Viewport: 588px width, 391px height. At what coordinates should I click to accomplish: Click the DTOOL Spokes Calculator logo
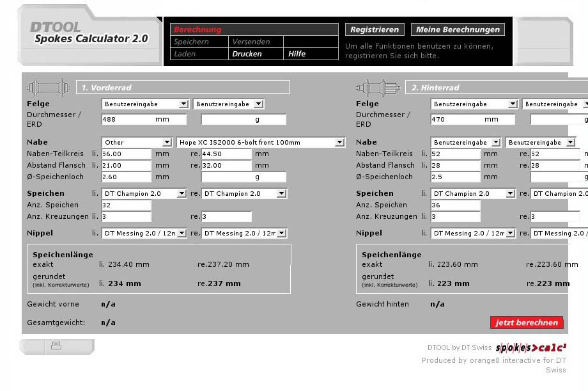click(89, 33)
